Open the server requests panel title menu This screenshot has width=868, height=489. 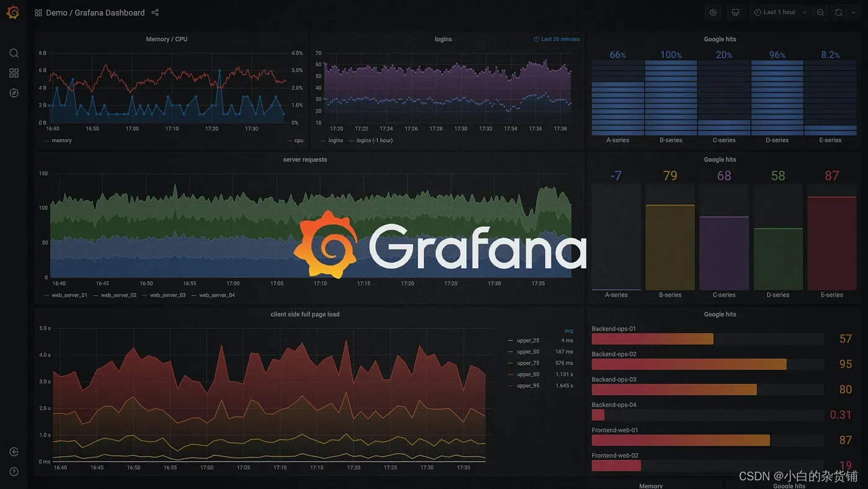coord(305,159)
